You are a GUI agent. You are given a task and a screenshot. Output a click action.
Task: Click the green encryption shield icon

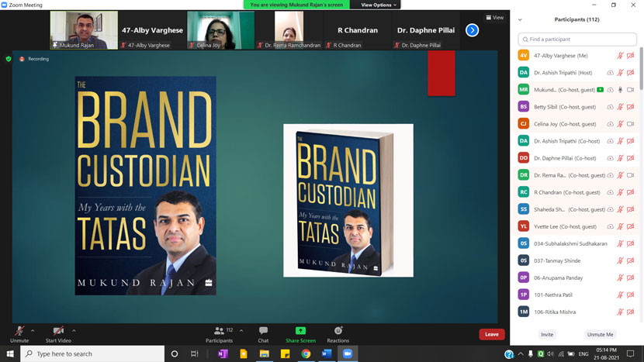(x=9, y=59)
